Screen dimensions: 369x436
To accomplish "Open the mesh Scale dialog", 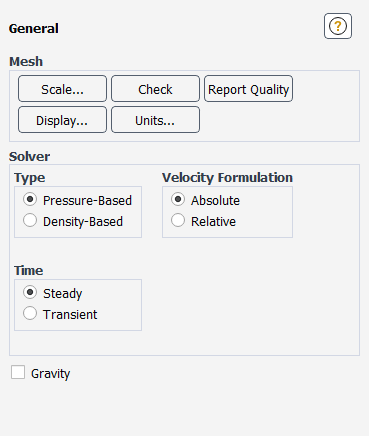I will [x=62, y=89].
